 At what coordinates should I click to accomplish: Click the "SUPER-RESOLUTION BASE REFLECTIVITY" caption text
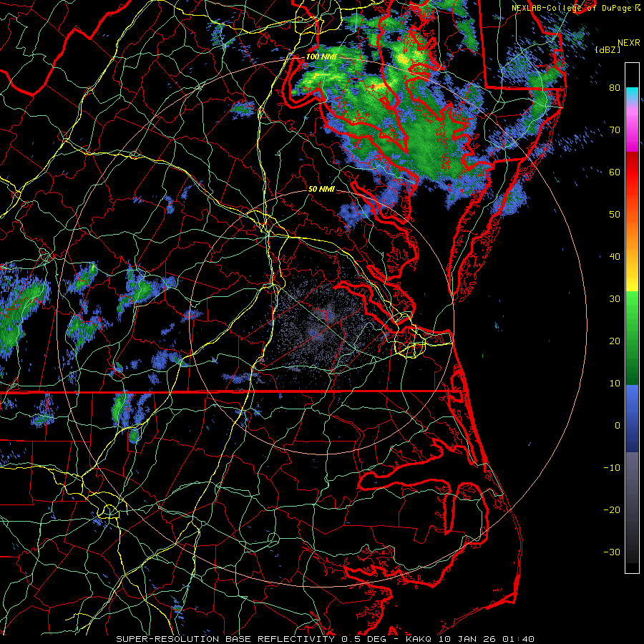coord(225,639)
